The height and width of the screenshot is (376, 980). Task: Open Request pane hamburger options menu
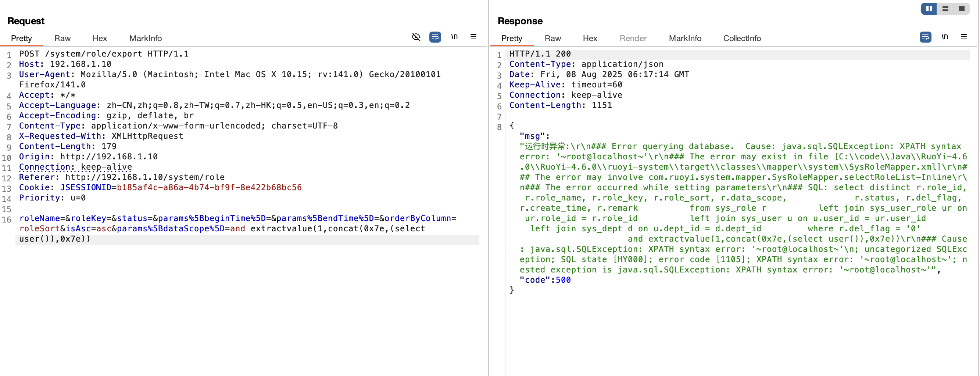(x=473, y=37)
